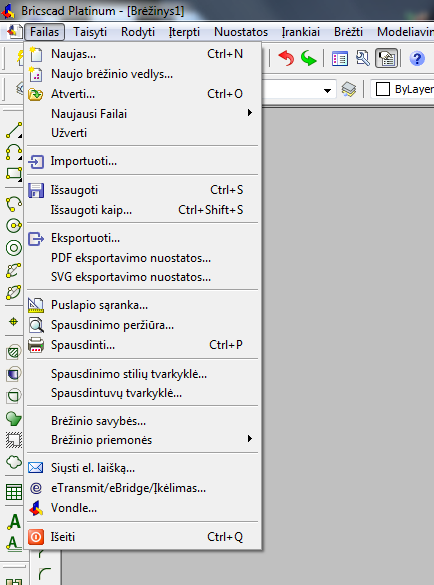434x585 pixels.
Task: Select the Rectangle drawing tool
Action: click(x=14, y=173)
